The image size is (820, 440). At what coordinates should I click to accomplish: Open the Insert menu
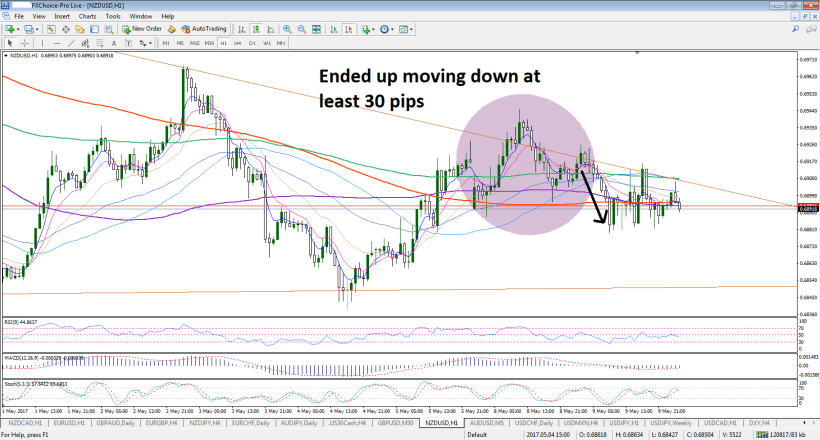(62, 16)
